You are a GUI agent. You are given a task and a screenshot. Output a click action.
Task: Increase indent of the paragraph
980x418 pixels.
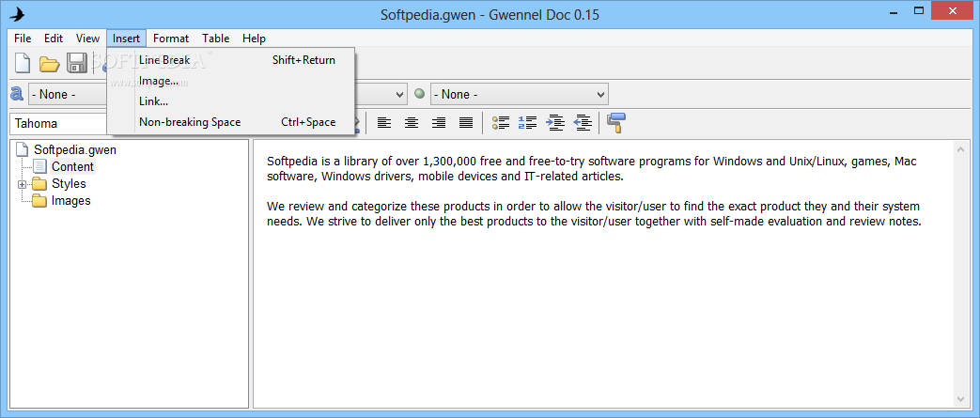(555, 123)
